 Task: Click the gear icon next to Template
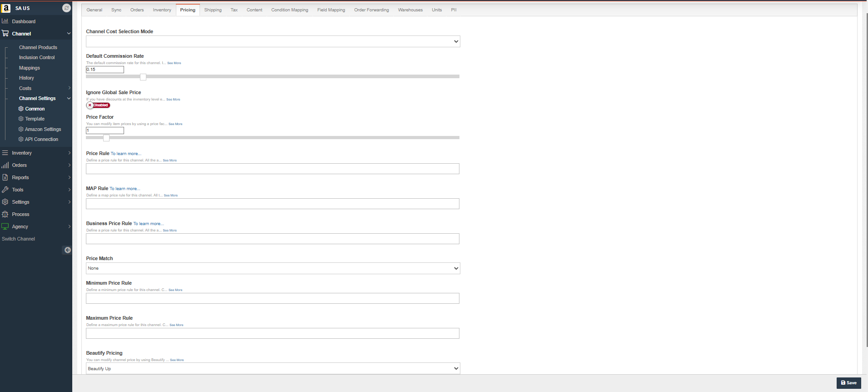[21, 119]
